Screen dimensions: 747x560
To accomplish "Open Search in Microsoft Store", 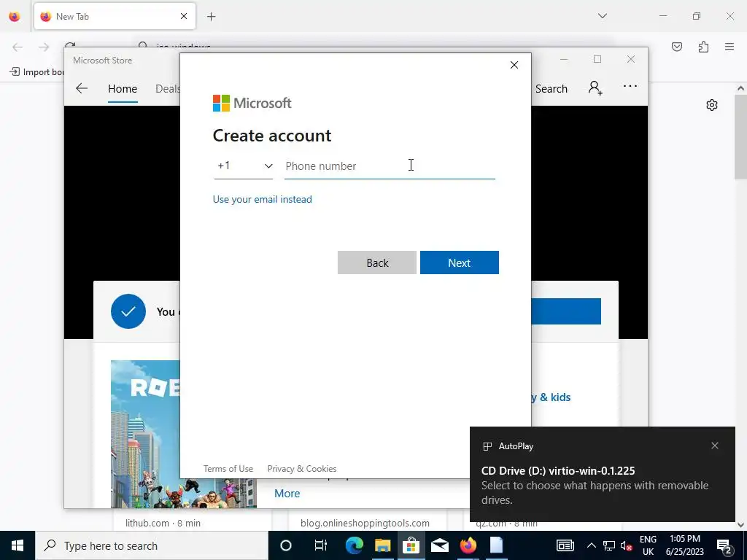I will (x=551, y=88).
